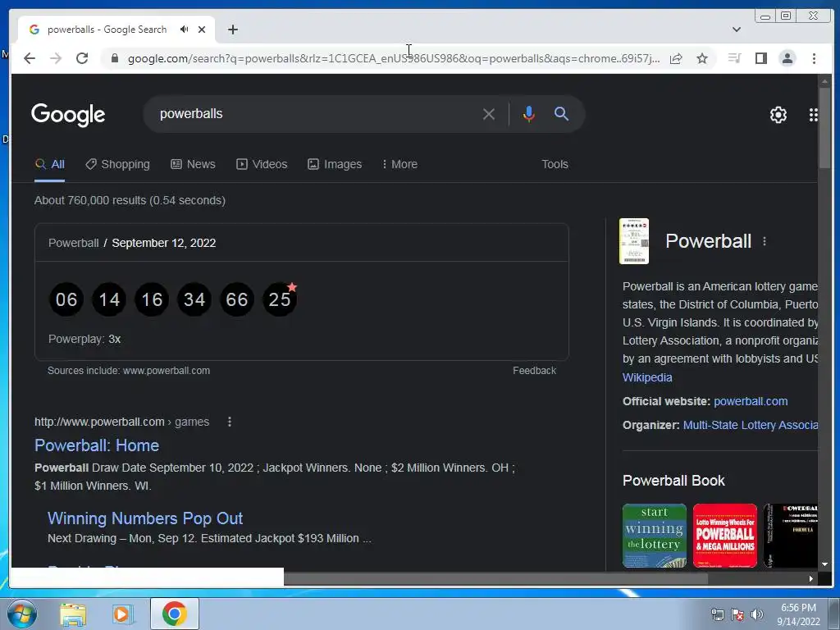Screen dimensions: 840x630
Task: Go to Google homepage logo
Action: tap(68, 115)
